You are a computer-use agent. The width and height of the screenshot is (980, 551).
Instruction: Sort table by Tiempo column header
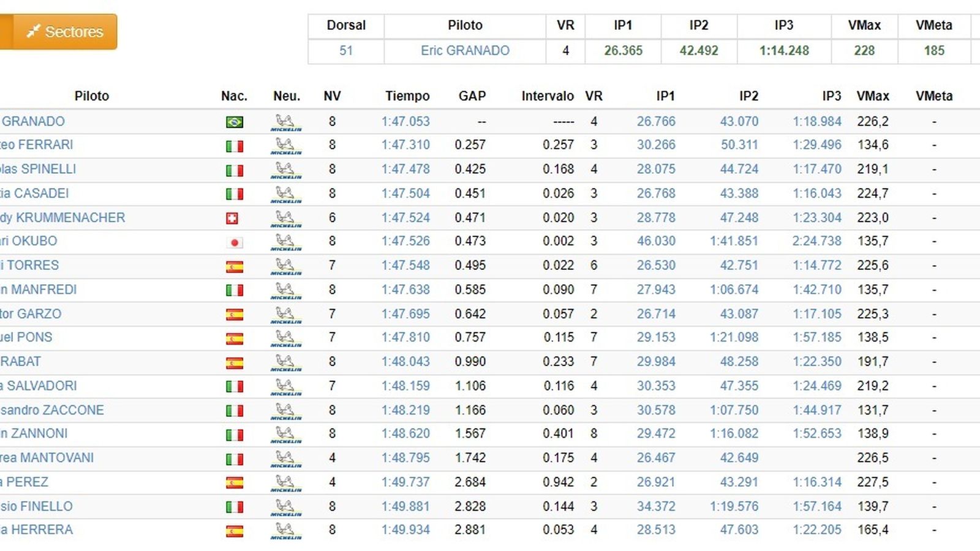407,96
